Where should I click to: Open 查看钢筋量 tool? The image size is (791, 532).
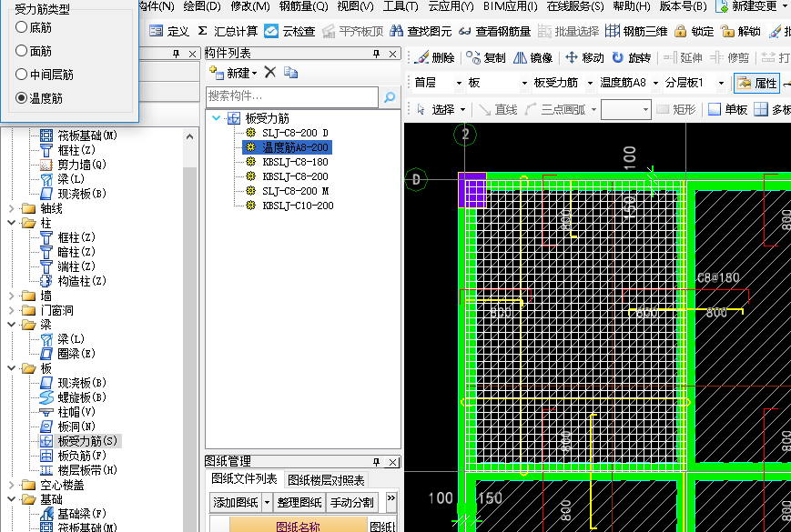(495, 31)
